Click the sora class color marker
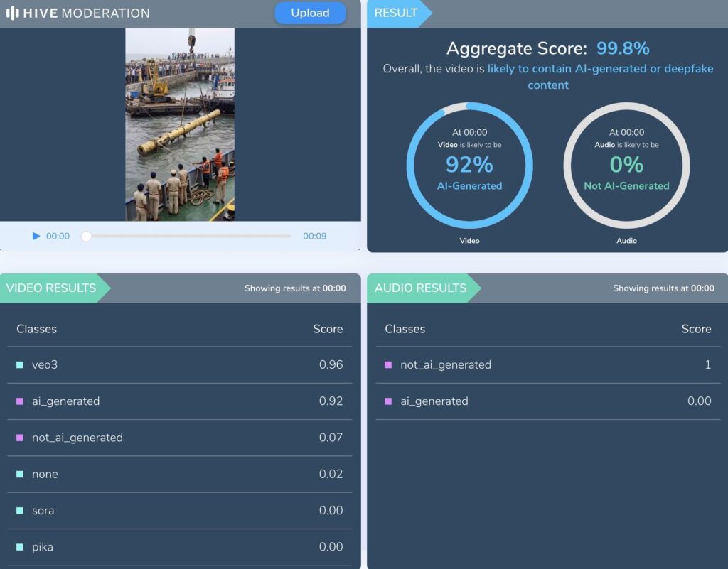The image size is (728, 569). point(20,511)
